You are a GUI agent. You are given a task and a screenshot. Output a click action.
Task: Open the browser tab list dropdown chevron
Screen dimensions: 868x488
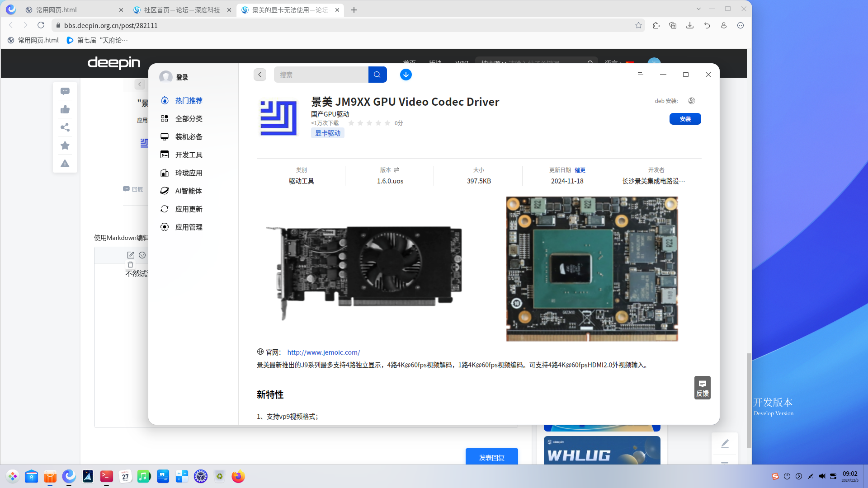point(698,9)
